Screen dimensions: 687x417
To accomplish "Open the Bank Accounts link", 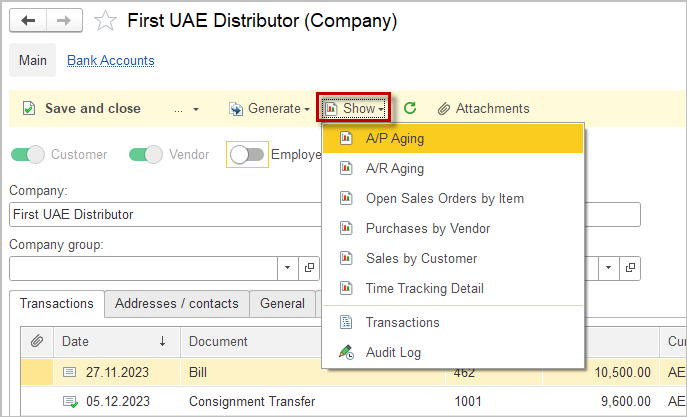I will point(110,60).
